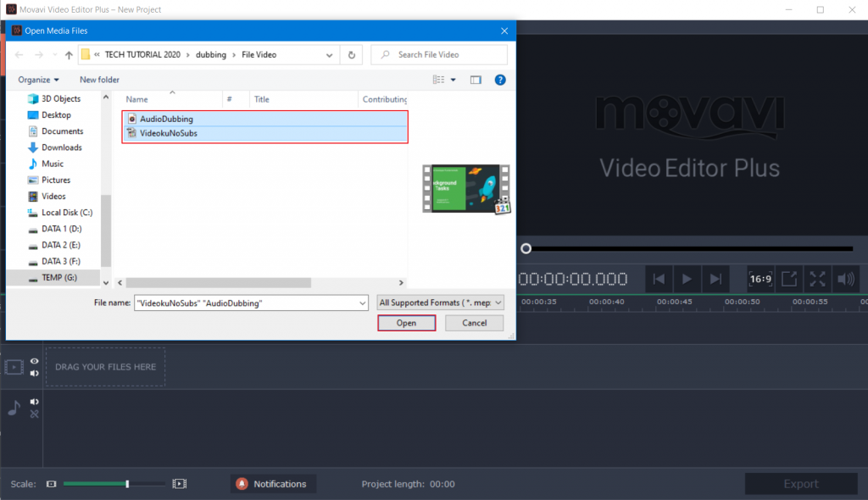Mute the audio track
Image resolution: width=868 pixels, height=500 pixels.
click(34, 402)
